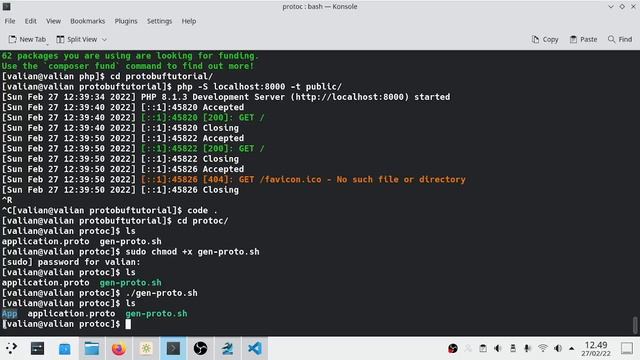Open the Discover software center icon
Image resolution: width=640 pixels, height=360 pixels.
(64, 348)
